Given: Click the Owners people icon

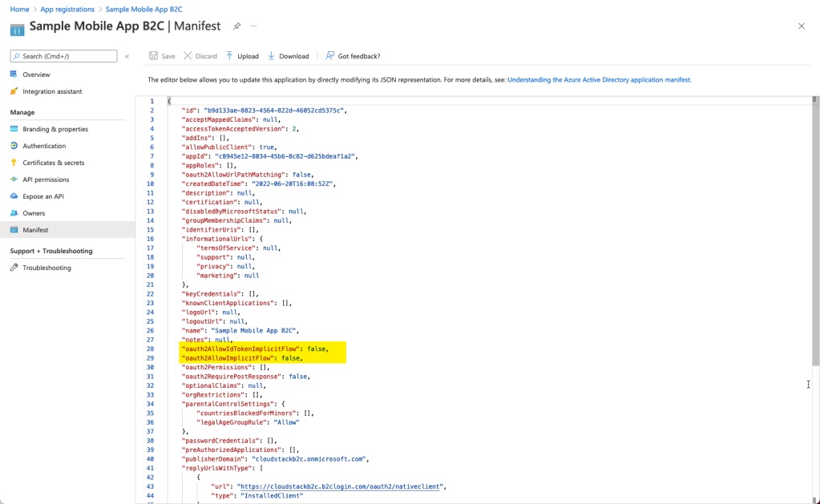Looking at the screenshot, I should [14, 213].
